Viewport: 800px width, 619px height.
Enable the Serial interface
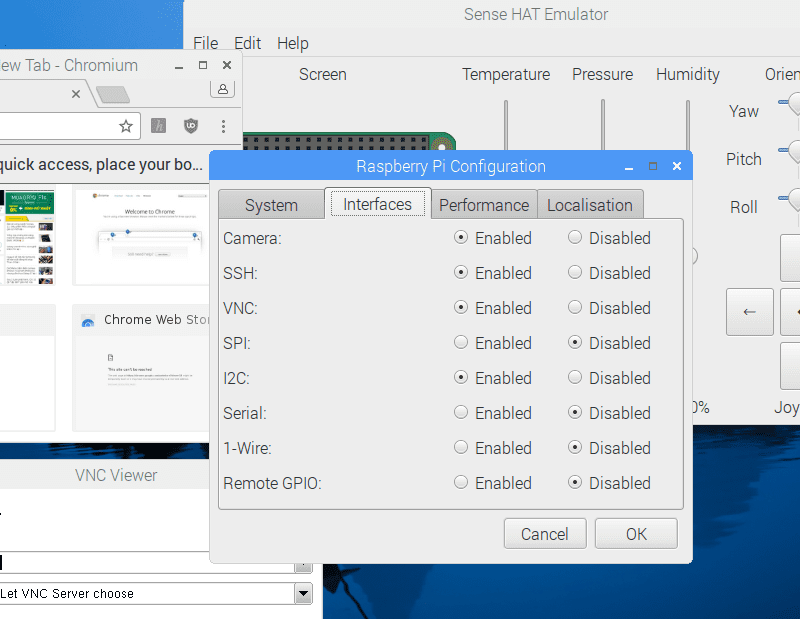point(461,413)
